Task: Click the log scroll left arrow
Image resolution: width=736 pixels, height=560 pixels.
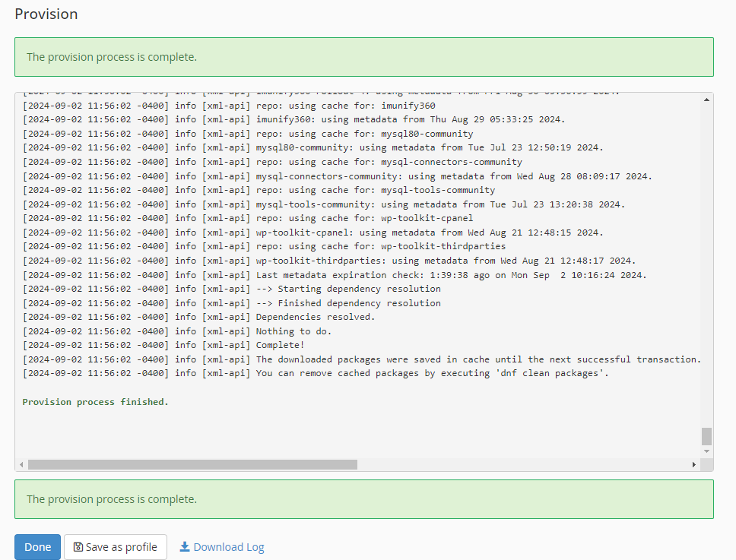Action: [x=21, y=464]
